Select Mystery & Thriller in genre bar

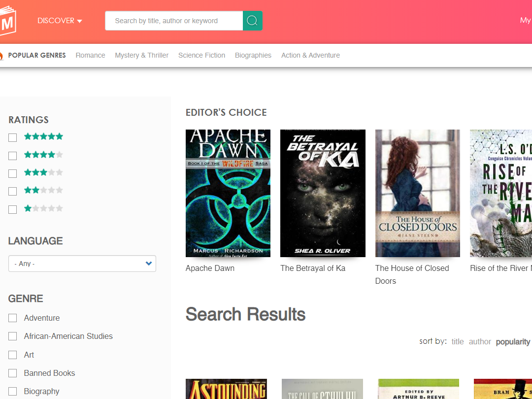pos(141,55)
